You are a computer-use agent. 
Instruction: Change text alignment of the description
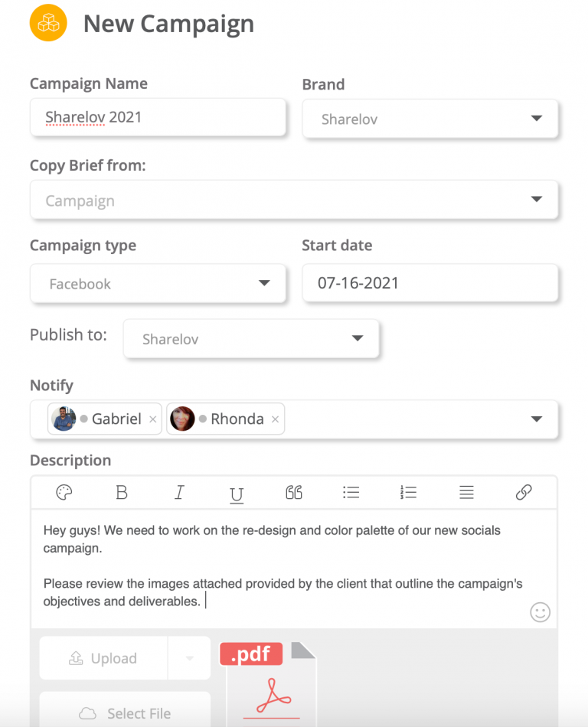(x=466, y=493)
